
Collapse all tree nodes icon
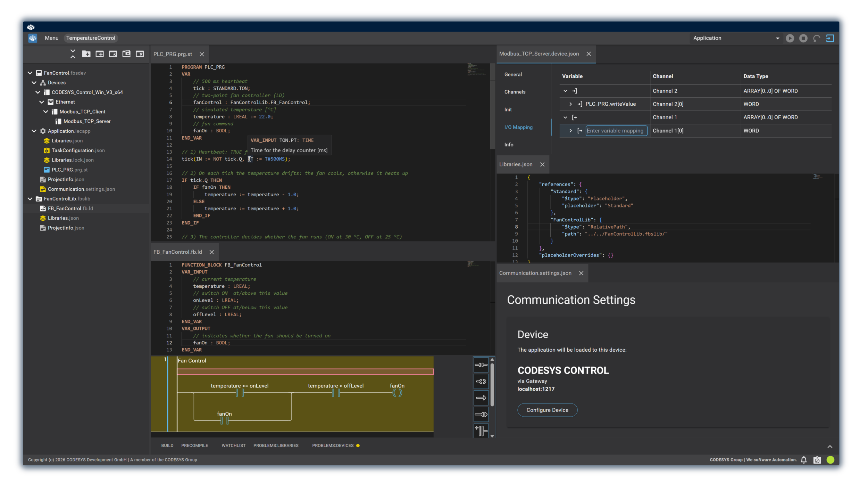point(73,54)
